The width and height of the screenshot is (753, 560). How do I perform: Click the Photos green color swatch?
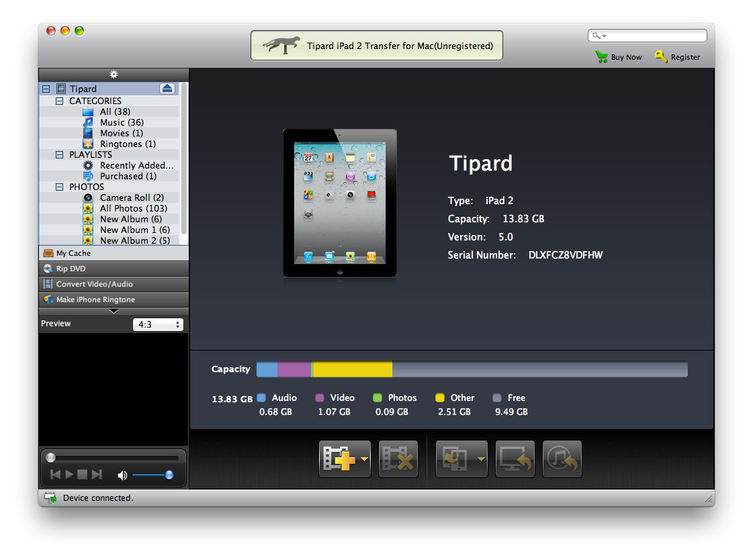(378, 398)
